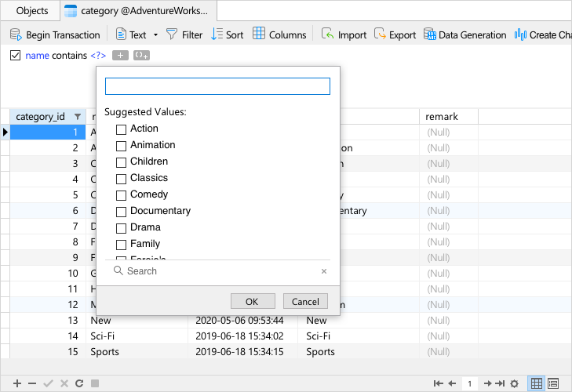This screenshot has width=572, height=392.
Task: Open the Text view button
Action: point(131,34)
